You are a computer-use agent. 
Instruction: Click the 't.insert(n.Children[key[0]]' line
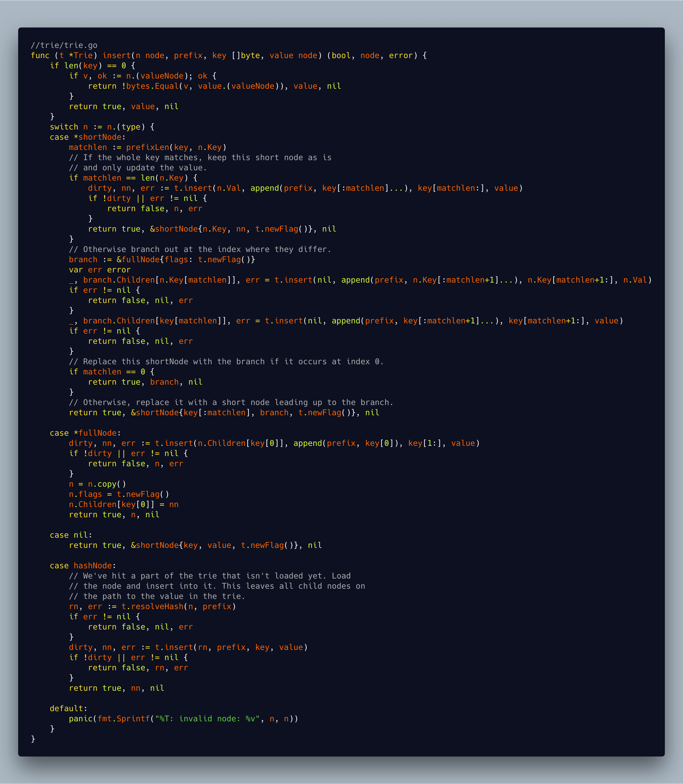(275, 443)
